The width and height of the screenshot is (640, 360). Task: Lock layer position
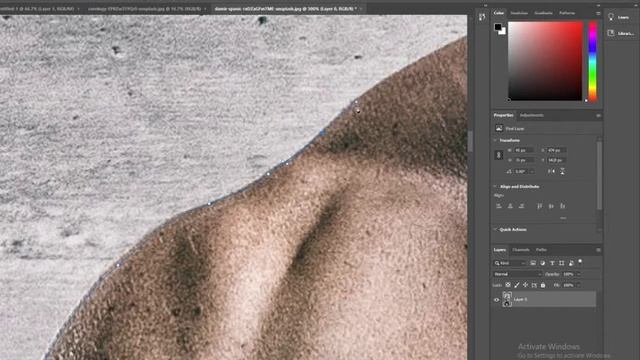pyautogui.click(x=525, y=285)
